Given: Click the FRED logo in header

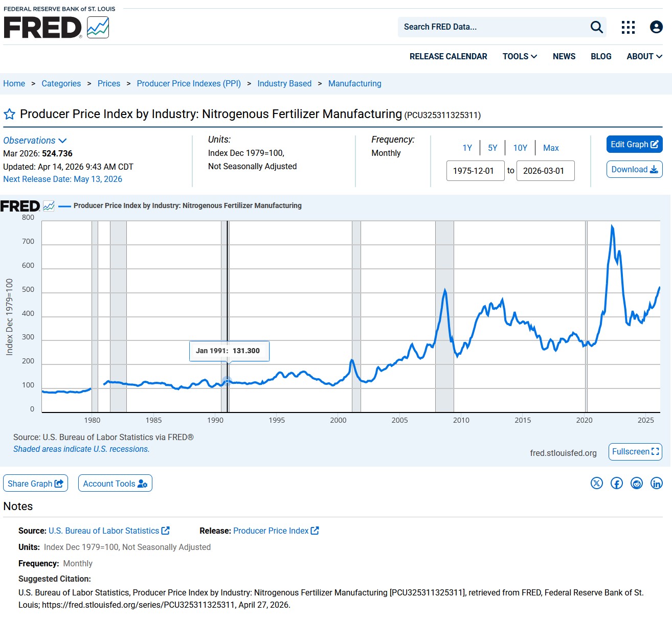Looking at the screenshot, I should click(56, 27).
